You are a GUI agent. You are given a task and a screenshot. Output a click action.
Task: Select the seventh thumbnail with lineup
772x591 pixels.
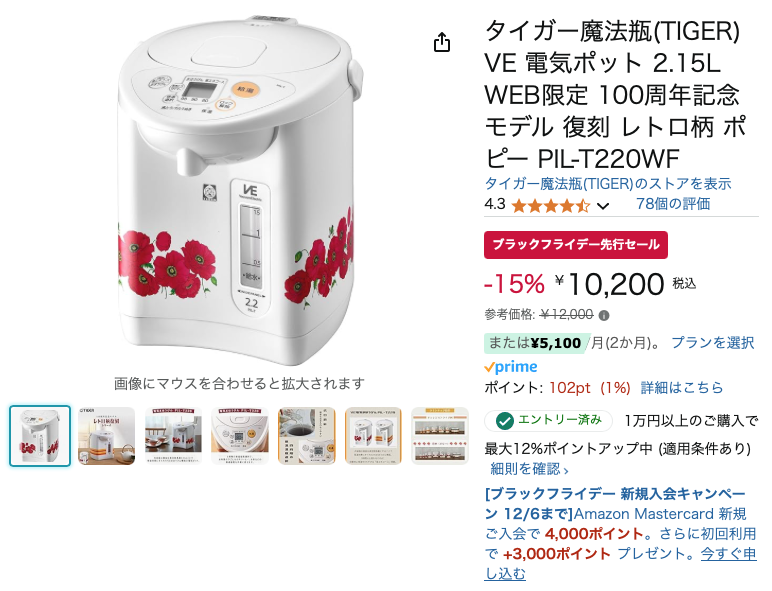point(440,436)
